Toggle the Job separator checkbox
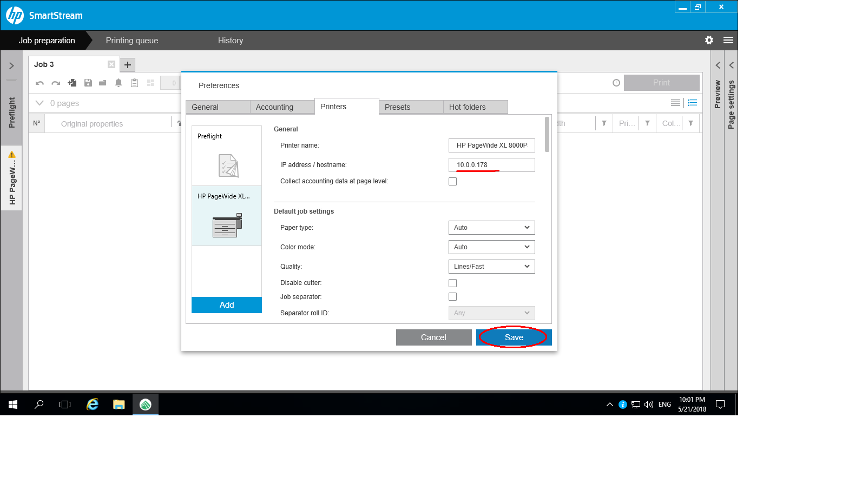 [x=452, y=296]
